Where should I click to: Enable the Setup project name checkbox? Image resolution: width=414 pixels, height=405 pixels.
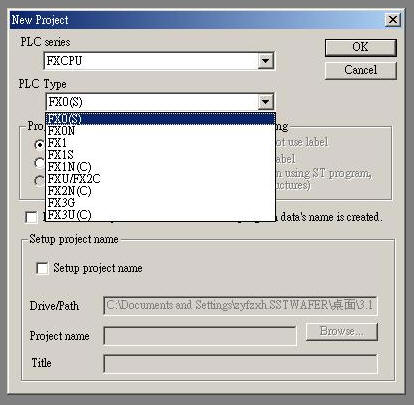point(42,268)
